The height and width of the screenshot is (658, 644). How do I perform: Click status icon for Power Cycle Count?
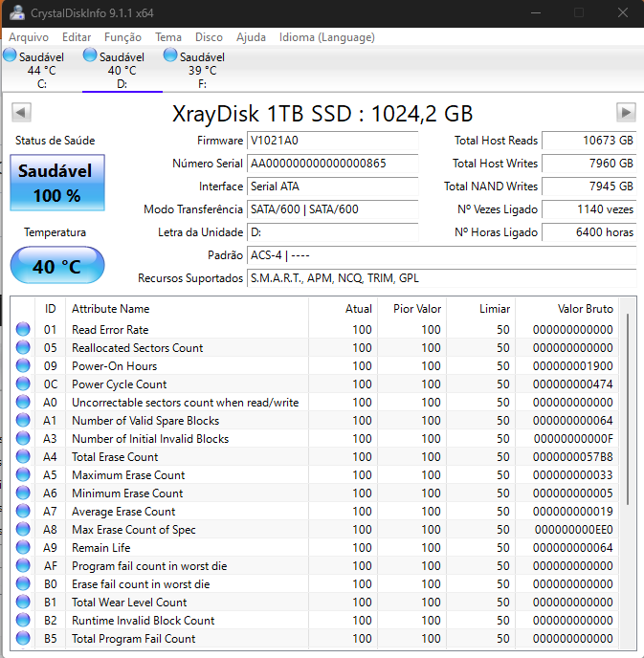tap(23, 384)
